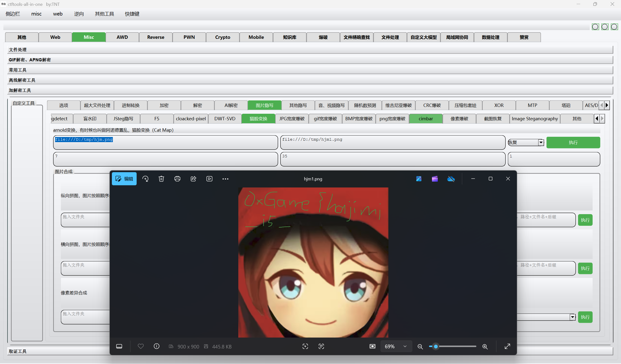Select the 截图恢复 subtab
Image resolution: width=621 pixels, height=364 pixels.
coord(493,119)
